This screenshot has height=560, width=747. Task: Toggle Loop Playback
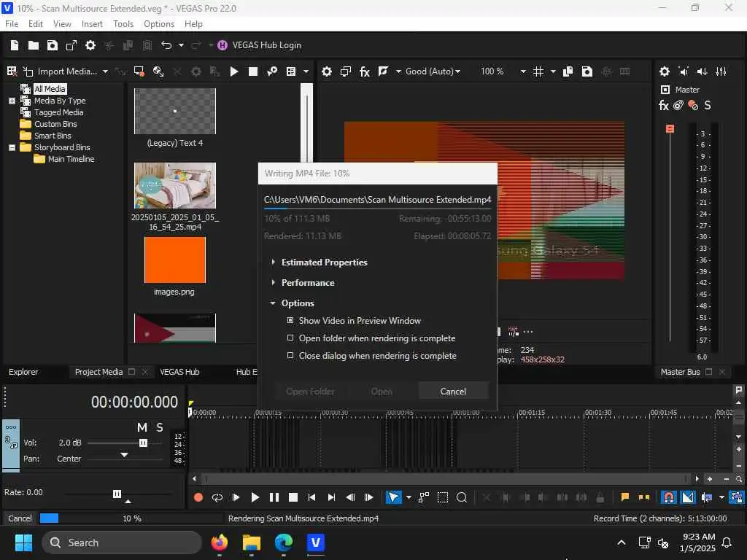[217, 497]
